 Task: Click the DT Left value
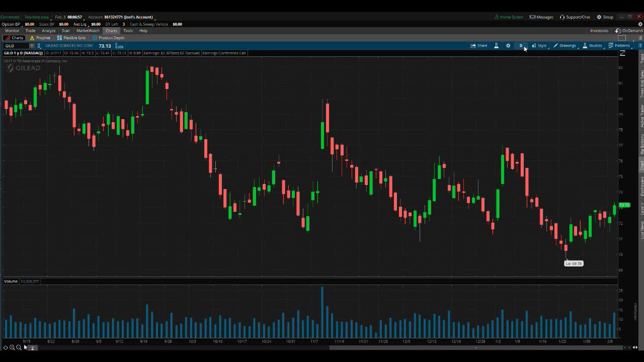pyautogui.click(x=124, y=24)
